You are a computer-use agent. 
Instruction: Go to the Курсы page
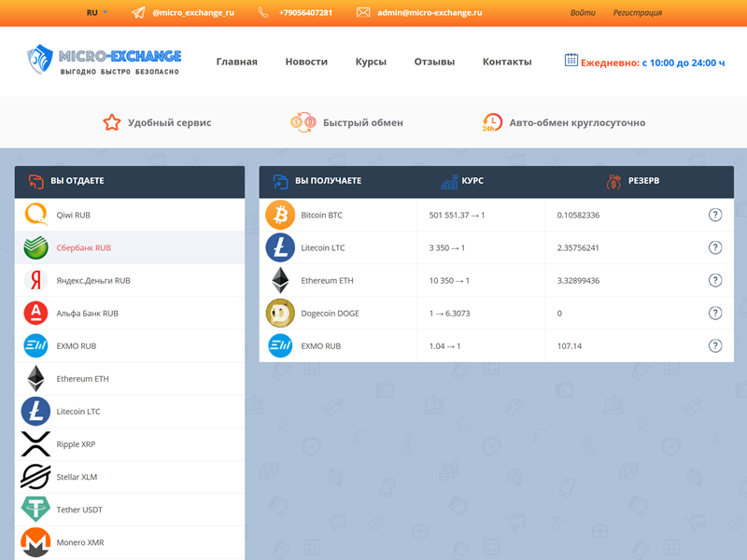coord(371,62)
